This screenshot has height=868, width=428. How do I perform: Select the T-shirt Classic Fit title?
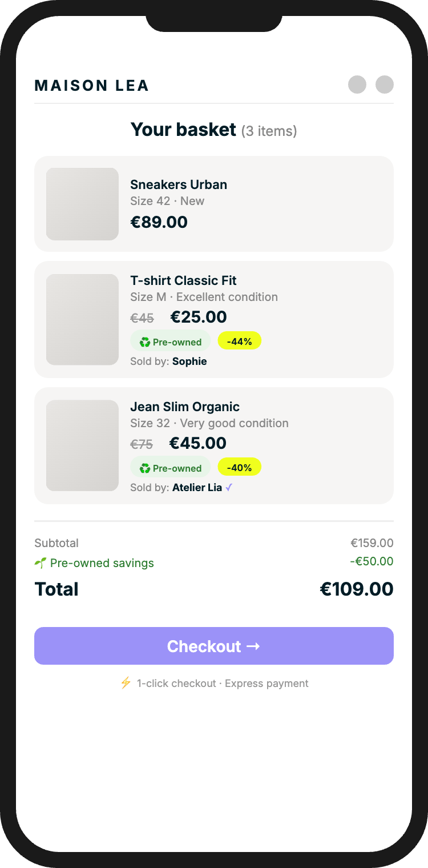point(183,280)
